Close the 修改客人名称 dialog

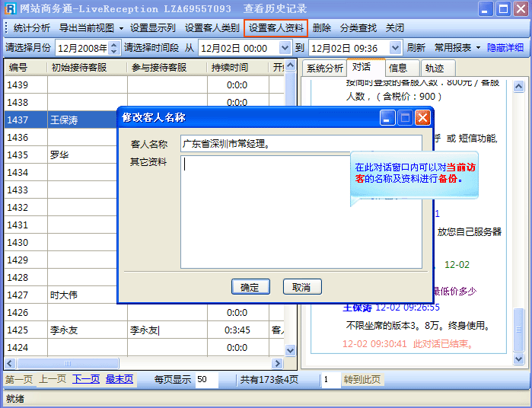pyautogui.click(x=422, y=118)
